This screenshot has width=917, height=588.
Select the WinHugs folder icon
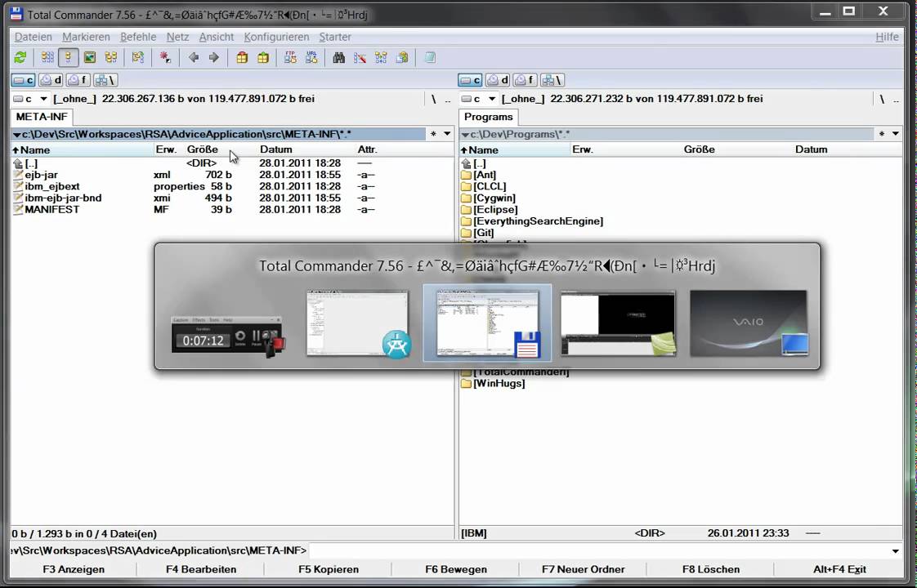466,384
